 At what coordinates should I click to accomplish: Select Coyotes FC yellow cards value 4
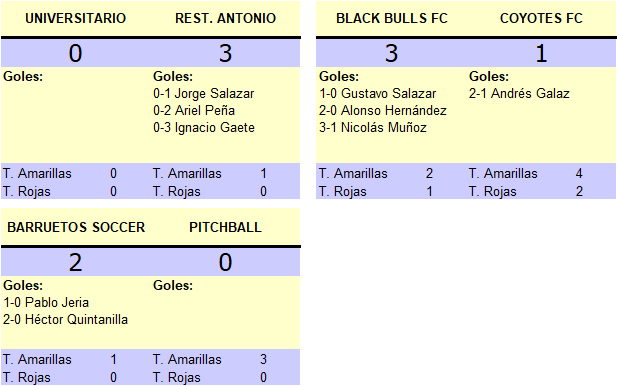[579, 173]
